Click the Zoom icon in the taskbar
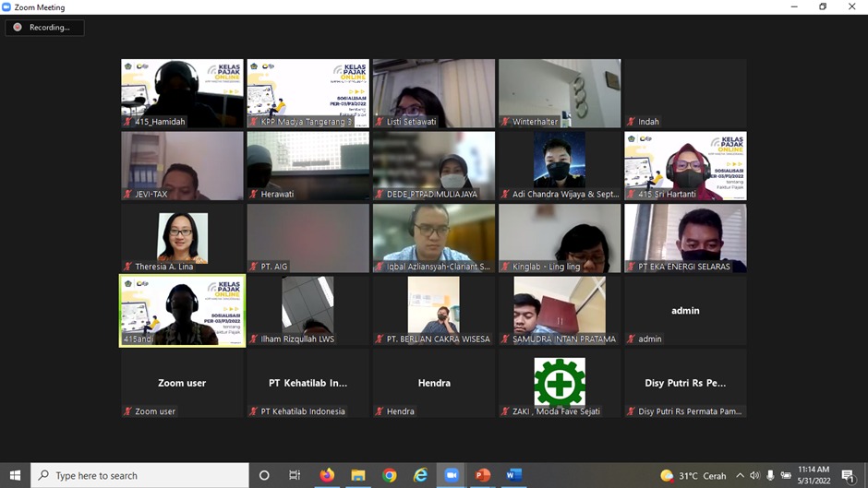Image resolution: width=868 pixels, height=488 pixels. pyautogui.click(x=452, y=475)
